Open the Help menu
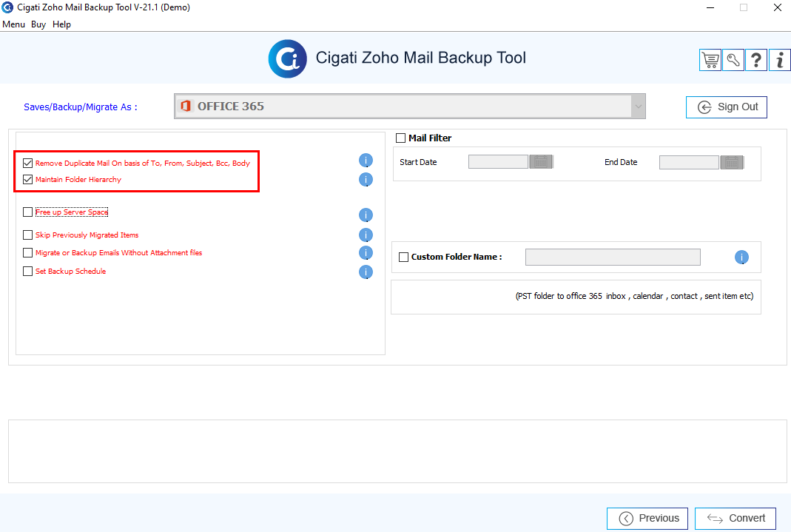 point(61,24)
